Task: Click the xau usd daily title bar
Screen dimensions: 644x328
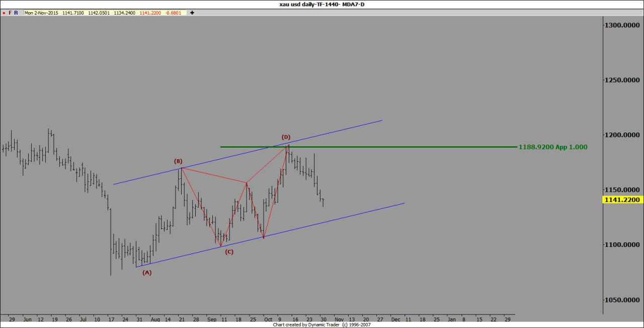Action: pyautogui.click(x=322, y=4)
